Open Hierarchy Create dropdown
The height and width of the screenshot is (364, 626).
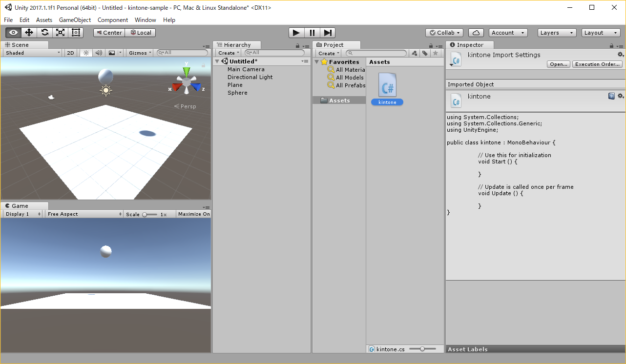(229, 53)
